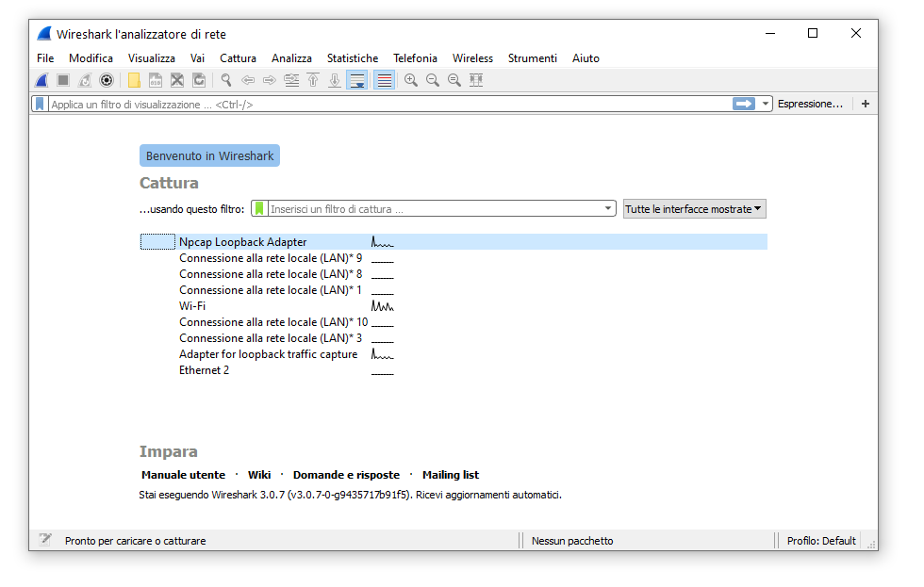Expand Tutte le interfacce mostrate dropdown

[x=695, y=209]
